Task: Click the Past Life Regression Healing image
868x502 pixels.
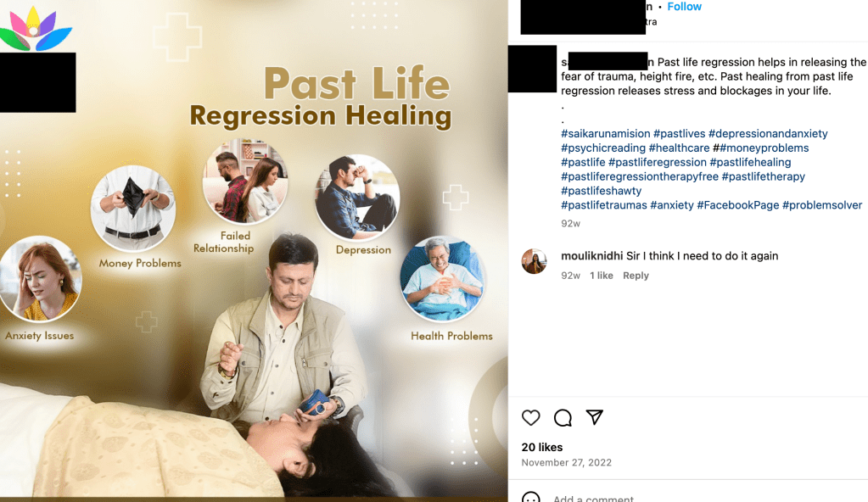Action: point(254,251)
